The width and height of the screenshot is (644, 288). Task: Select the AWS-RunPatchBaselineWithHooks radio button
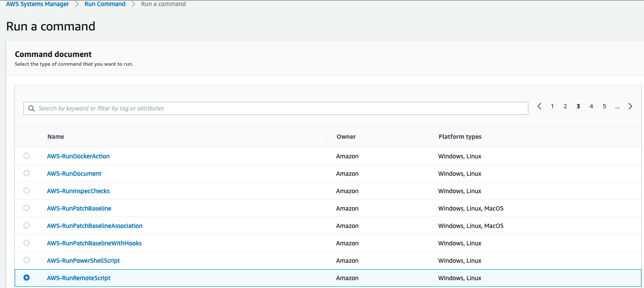click(27, 243)
